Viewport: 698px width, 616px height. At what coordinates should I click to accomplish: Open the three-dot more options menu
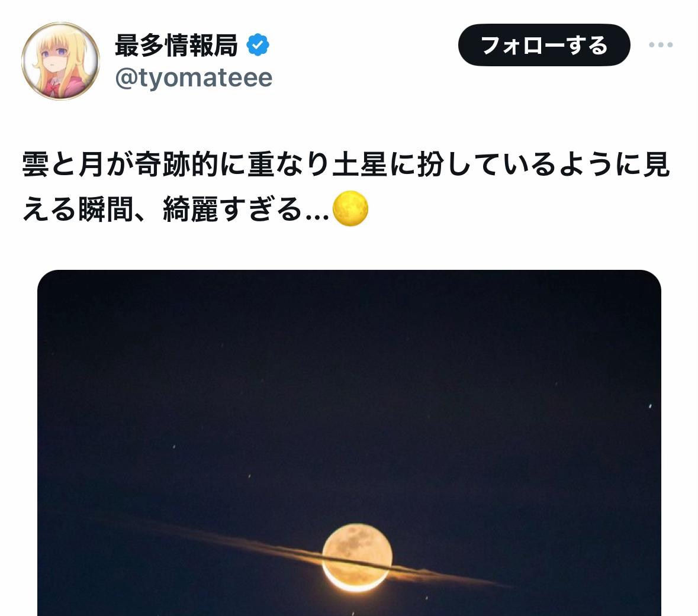tap(661, 44)
